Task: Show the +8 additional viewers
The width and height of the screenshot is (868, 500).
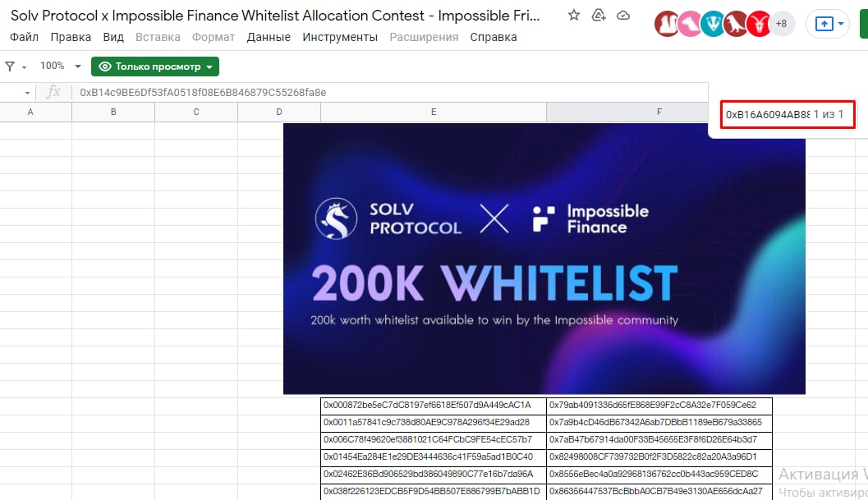Action: tap(781, 24)
